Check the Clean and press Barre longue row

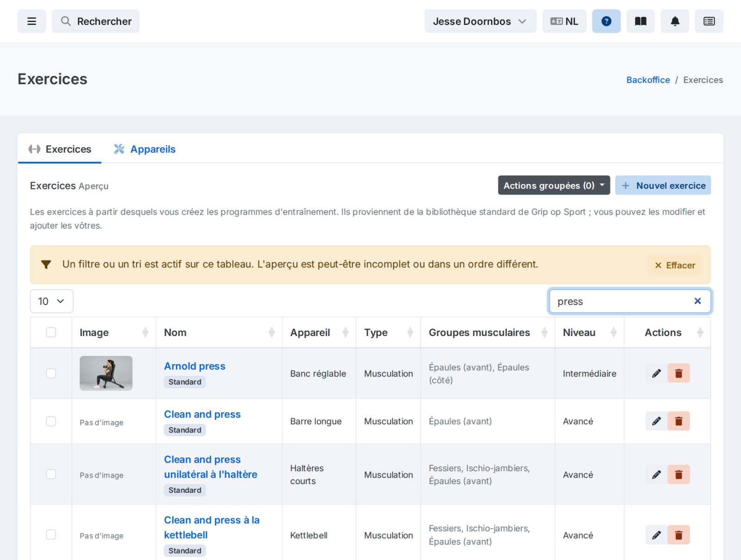51,421
